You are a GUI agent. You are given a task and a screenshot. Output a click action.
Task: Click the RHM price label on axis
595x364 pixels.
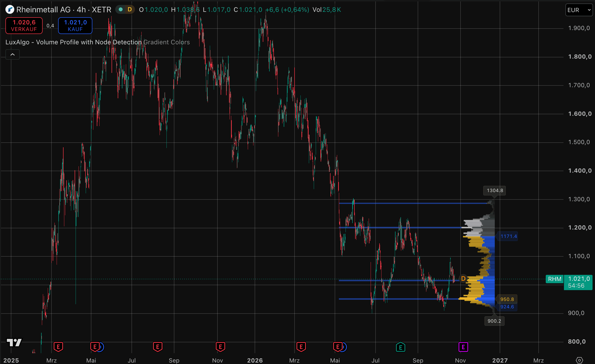(x=555, y=279)
